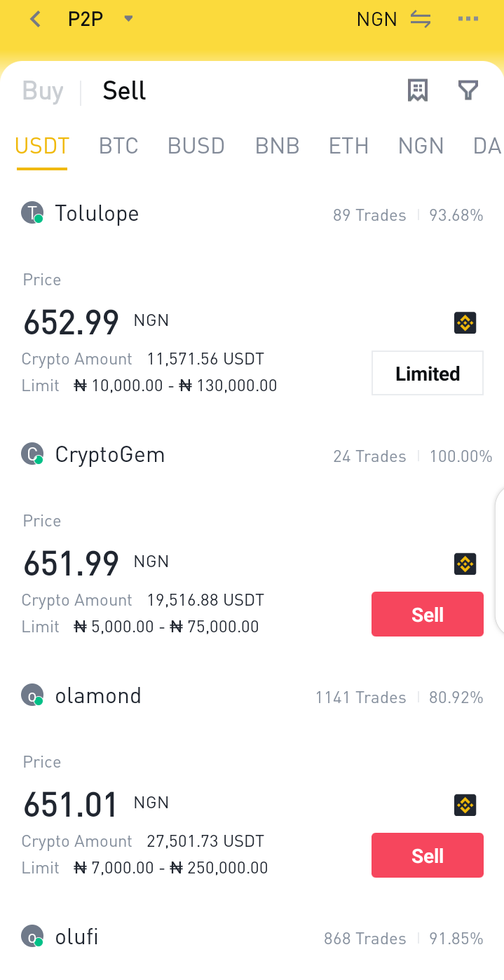Tap Tolulope's Limited button
This screenshot has height=980, width=504.
428,373
